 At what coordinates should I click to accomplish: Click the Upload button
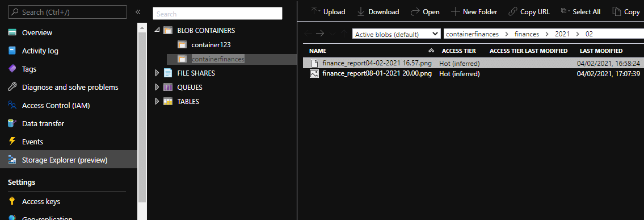click(328, 11)
